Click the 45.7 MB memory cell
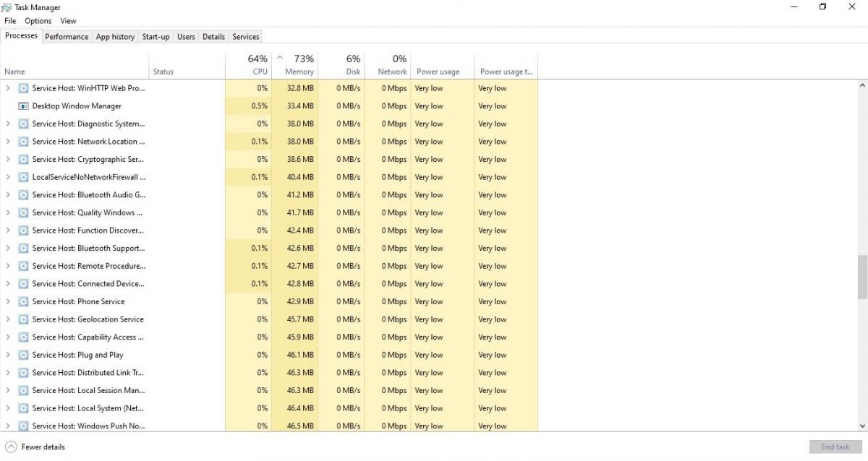The height and width of the screenshot is (461, 868). [x=294, y=319]
